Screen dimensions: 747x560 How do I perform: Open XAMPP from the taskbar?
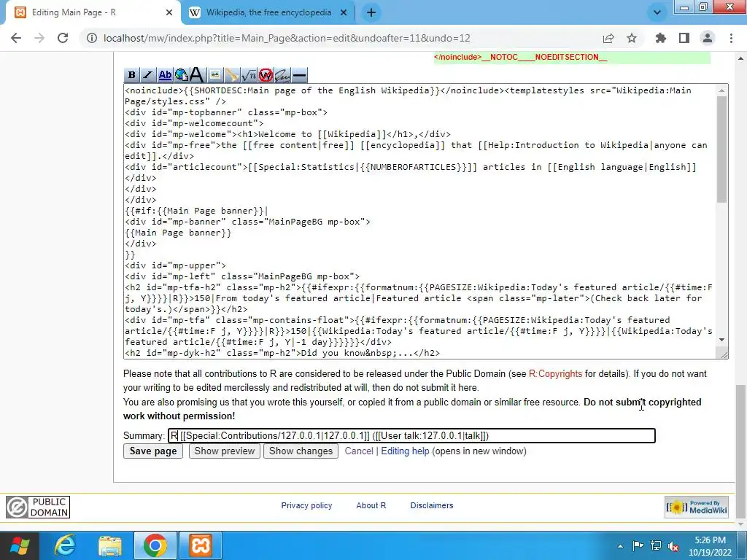(x=201, y=545)
